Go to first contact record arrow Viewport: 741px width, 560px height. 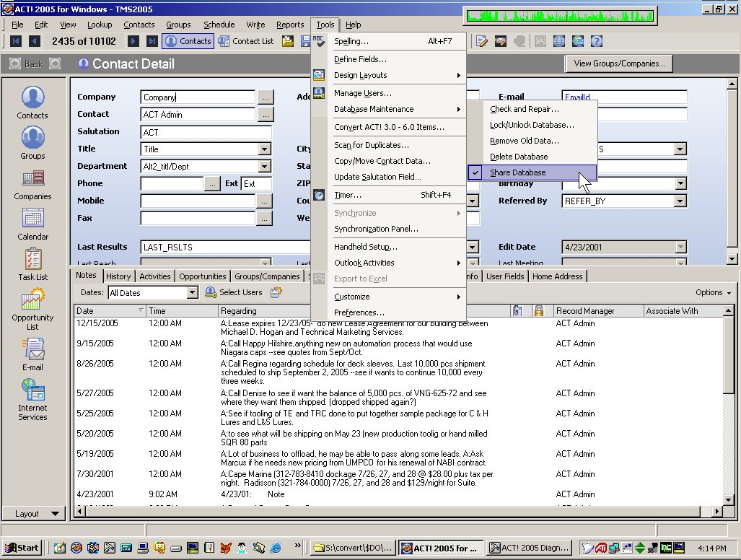[x=16, y=41]
